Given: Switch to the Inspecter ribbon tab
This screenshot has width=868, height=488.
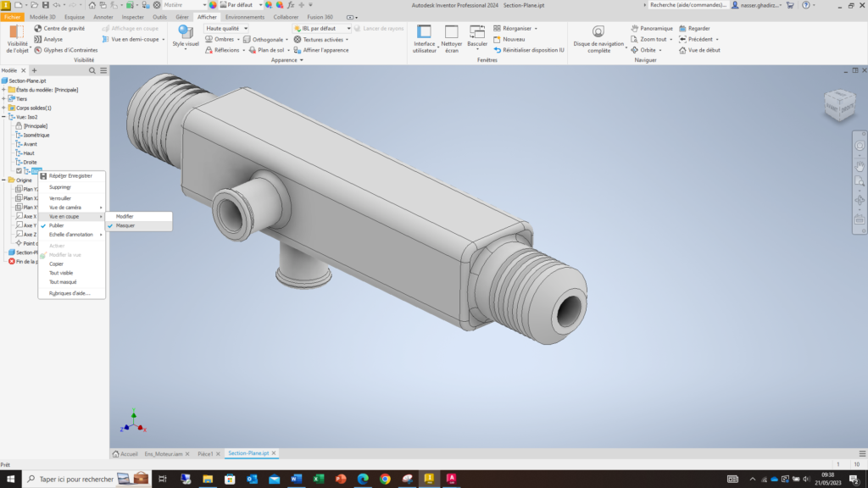Looking at the screenshot, I should click(x=132, y=17).
